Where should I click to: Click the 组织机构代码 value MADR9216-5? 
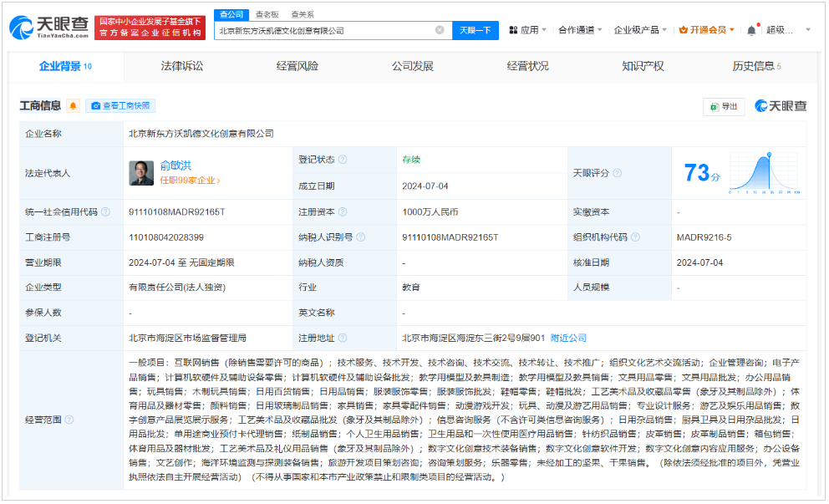pyautogui.click(x=704, y=237)
